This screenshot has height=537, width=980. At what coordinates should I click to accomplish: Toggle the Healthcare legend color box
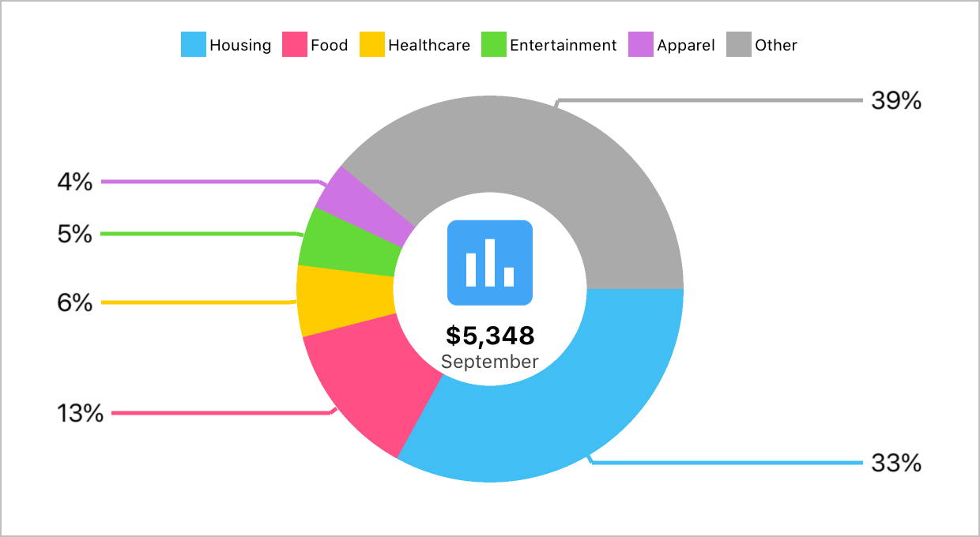point(372,45)
